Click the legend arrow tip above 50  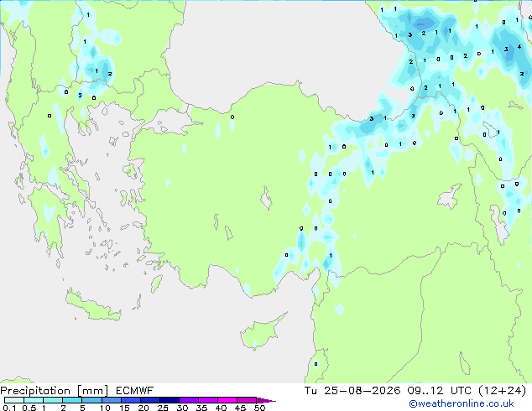click(266, 400)
